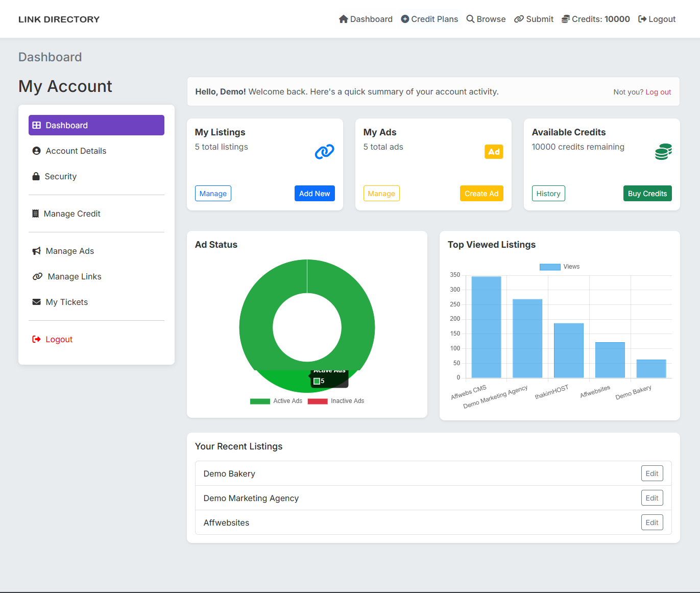This screenshot has height=593, width=700.
Task: Go to Browse in top navigation
Action: pos(486,19)
